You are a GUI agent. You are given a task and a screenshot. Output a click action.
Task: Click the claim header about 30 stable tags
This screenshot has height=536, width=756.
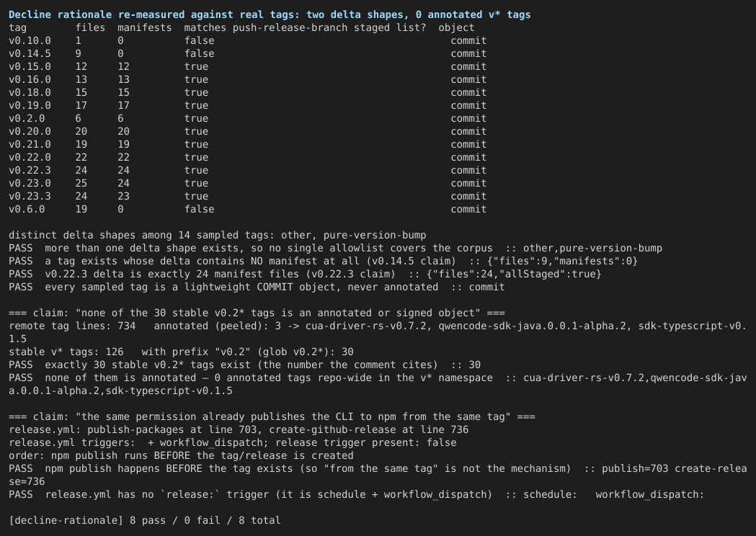coord(257,313)
